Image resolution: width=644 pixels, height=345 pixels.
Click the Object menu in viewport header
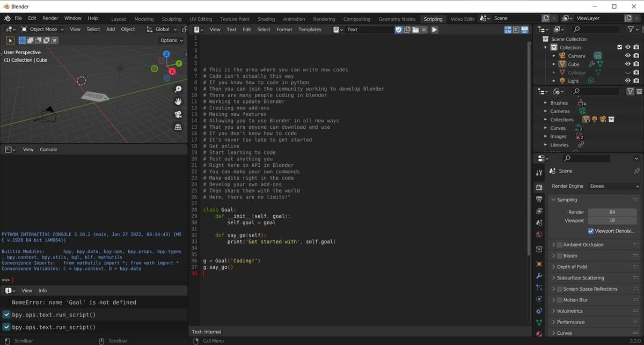(x=128, y=30)
